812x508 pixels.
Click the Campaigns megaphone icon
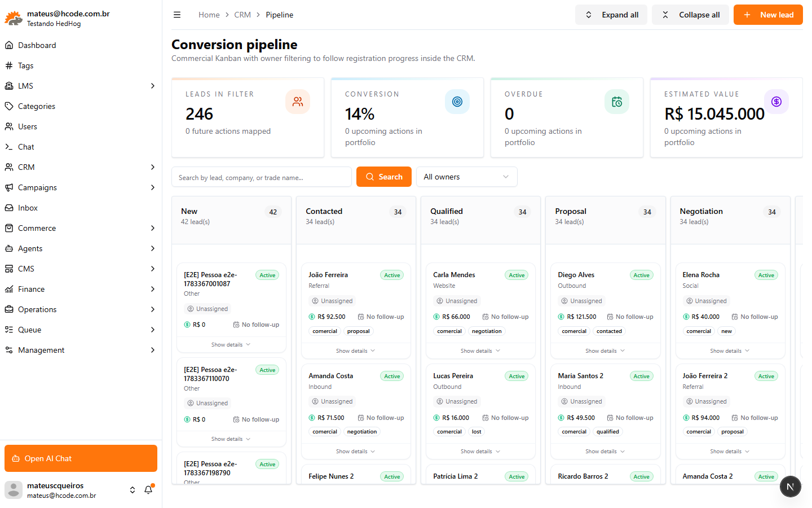(x=9, y=187)
